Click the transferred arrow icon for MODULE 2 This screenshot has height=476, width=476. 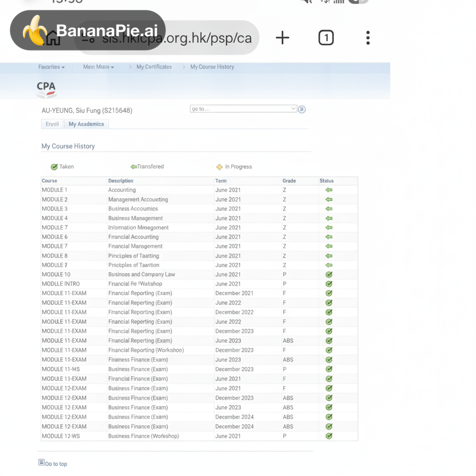[x=329, y=199]
